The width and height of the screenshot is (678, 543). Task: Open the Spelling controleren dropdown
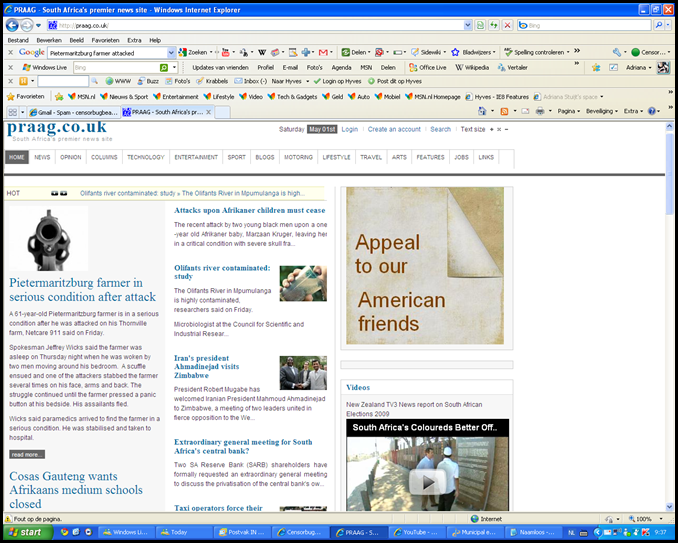point(568,52)
